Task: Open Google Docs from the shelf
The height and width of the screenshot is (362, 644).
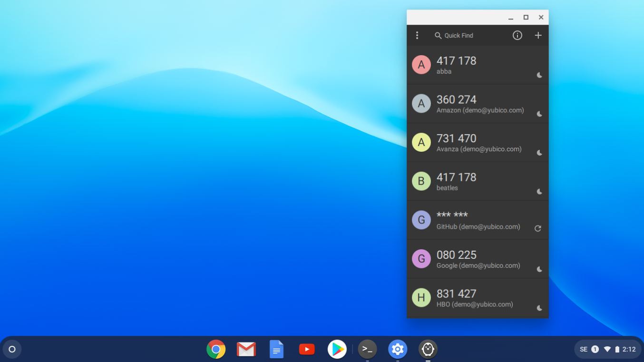Action: 276,349
